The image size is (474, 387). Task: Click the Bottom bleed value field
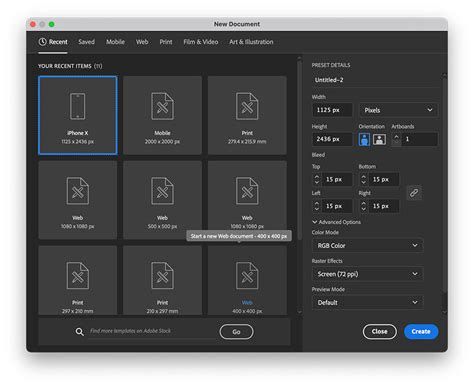point(384,179)
